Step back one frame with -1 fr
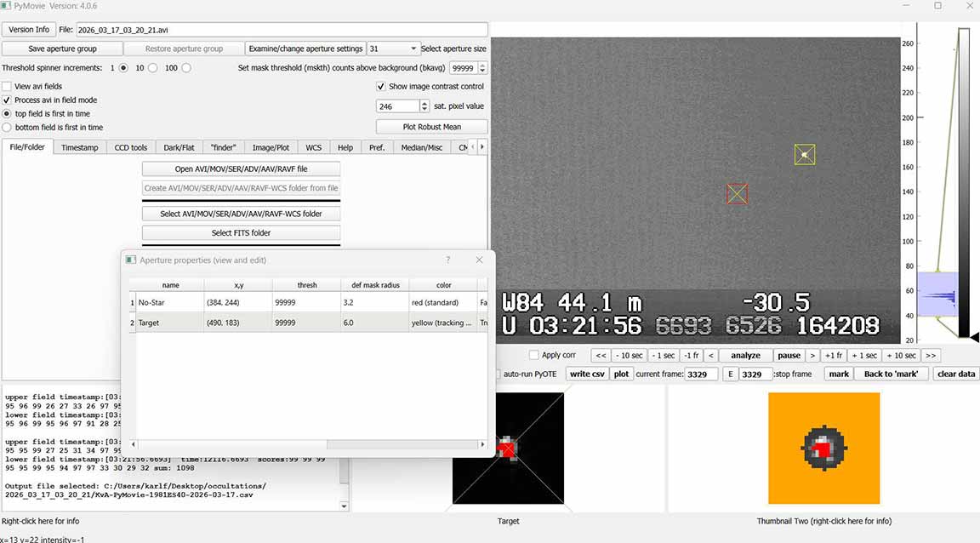The width and height of the screenshot is (980, 543). pos(691,355)
